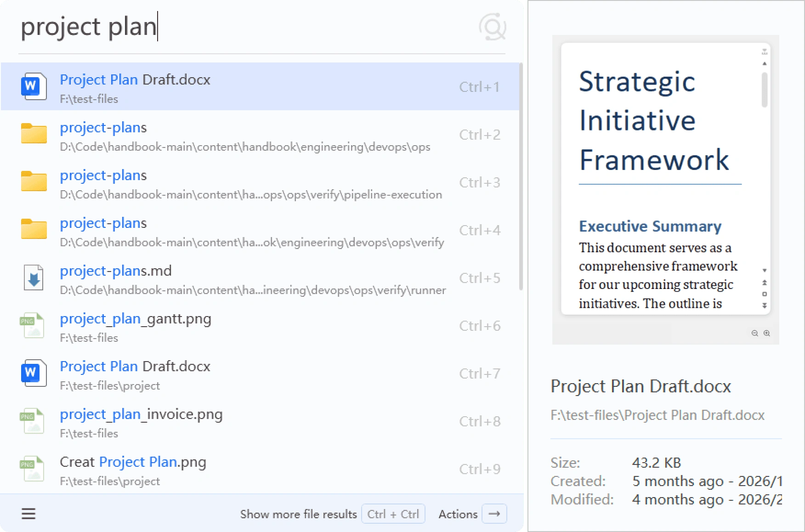Viewport: 805px width, 532px height.
Task: Click the search logo icon in query box
Action: tap(492, 27)
